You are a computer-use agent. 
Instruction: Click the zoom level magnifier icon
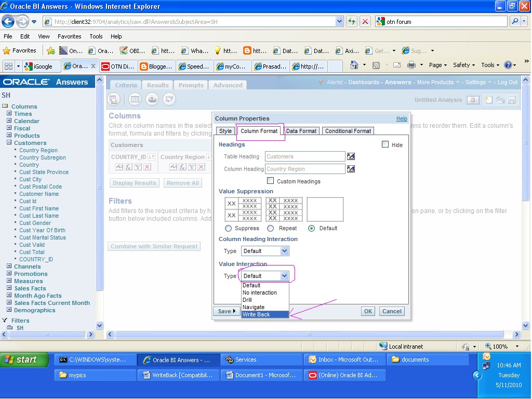[x=488, y=346]
